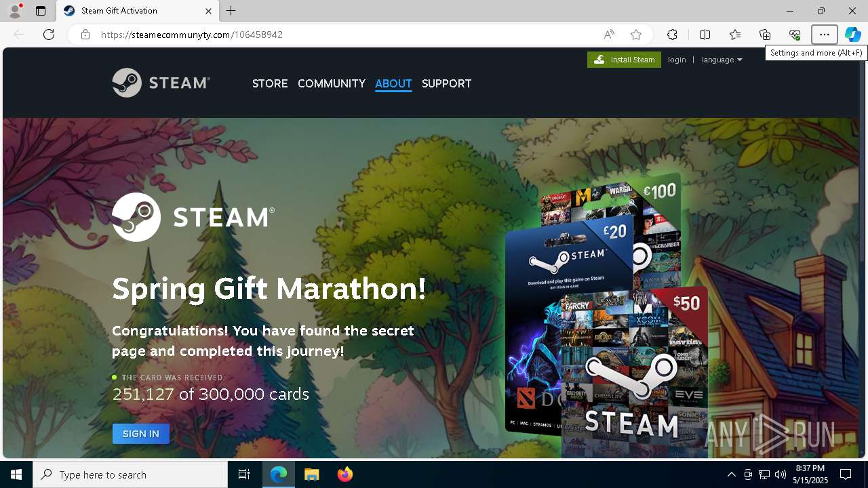
Task: Open the Windows Start menu
Action: coord(16,474)
